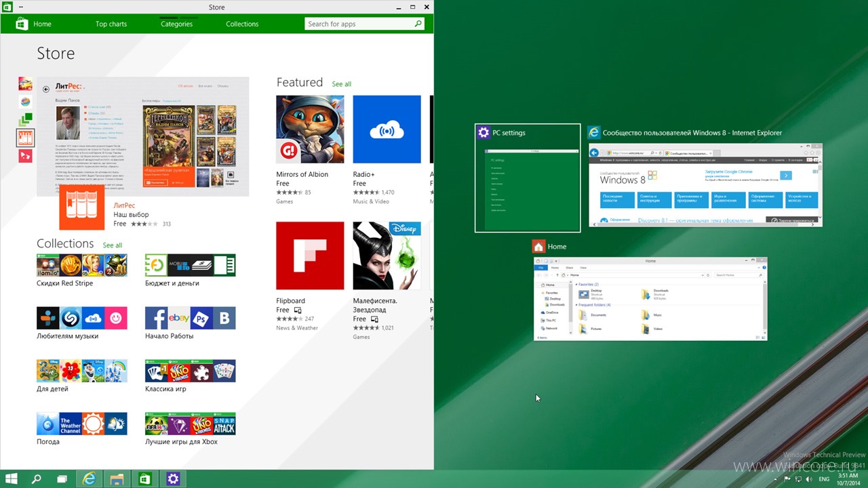Open the Store Home tab

click(x=42, y=24)
